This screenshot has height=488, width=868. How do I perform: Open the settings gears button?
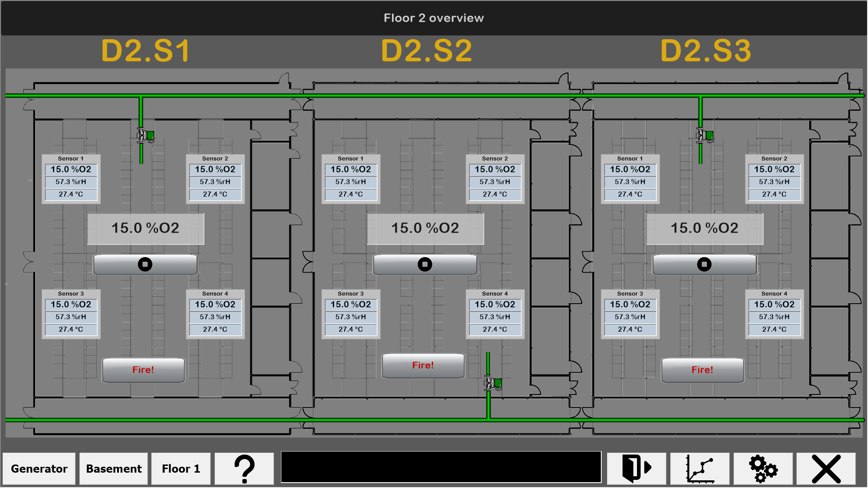tap(763, 469)
